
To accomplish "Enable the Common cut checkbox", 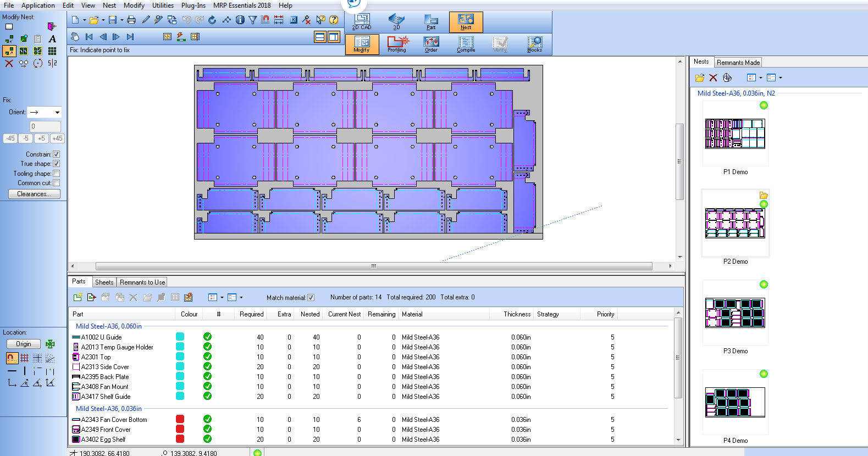I will point(56,183).
